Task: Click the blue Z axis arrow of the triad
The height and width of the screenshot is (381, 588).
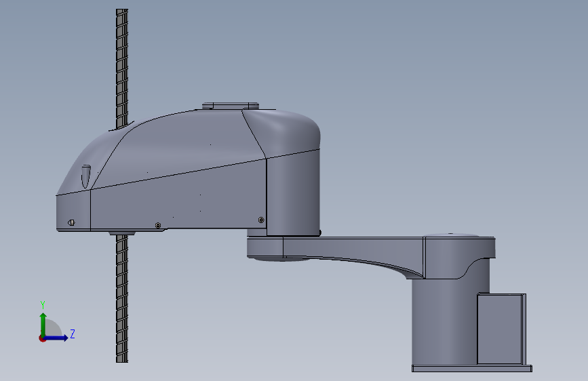Action: point(56,338)
